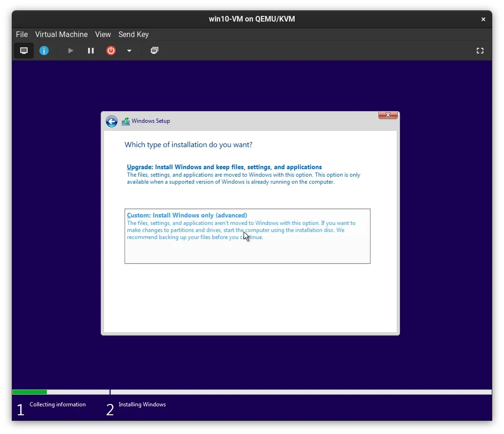Open the manage VM snapshots icon
This screenshot has width=504, height=434.
(155, 51)
